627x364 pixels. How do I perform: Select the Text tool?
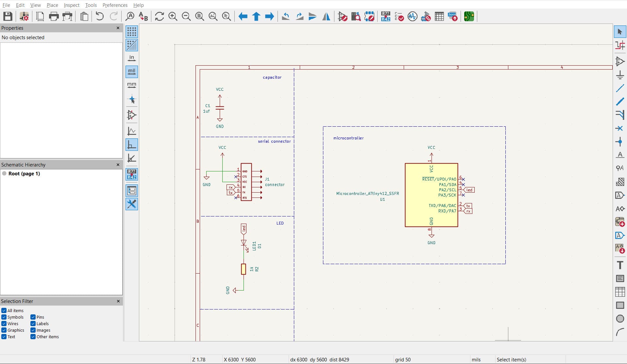point(620,265)
